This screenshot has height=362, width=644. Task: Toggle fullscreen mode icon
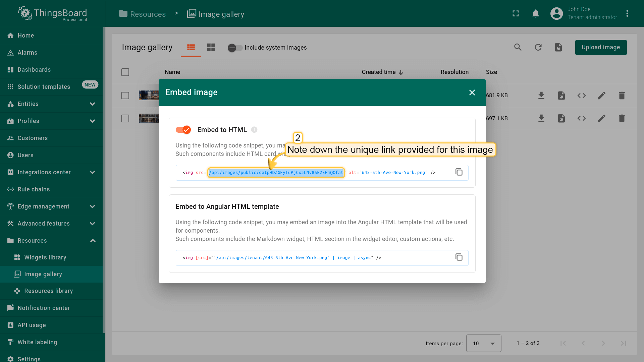tap(516, 14)
